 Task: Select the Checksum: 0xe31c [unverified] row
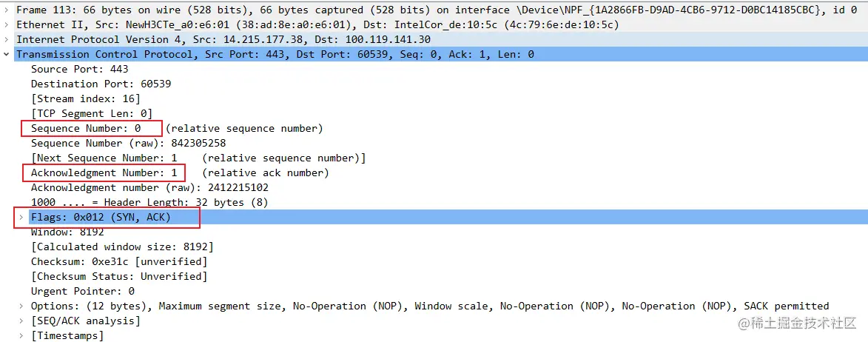119,262
